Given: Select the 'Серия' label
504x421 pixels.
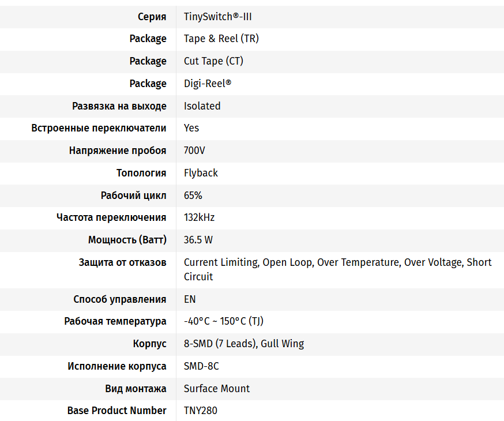Looking at the screenshot, I should tap(152, 17).
